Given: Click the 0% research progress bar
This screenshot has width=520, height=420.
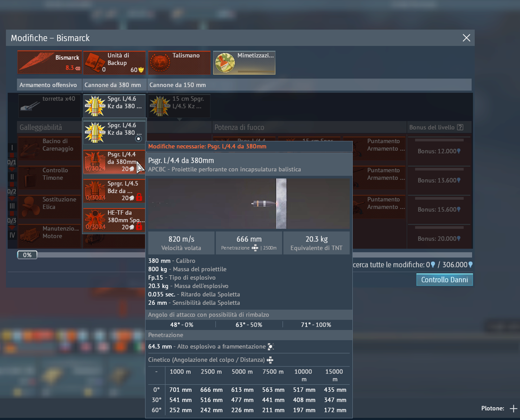Looking at the screenshot, I should click(28, 255).
